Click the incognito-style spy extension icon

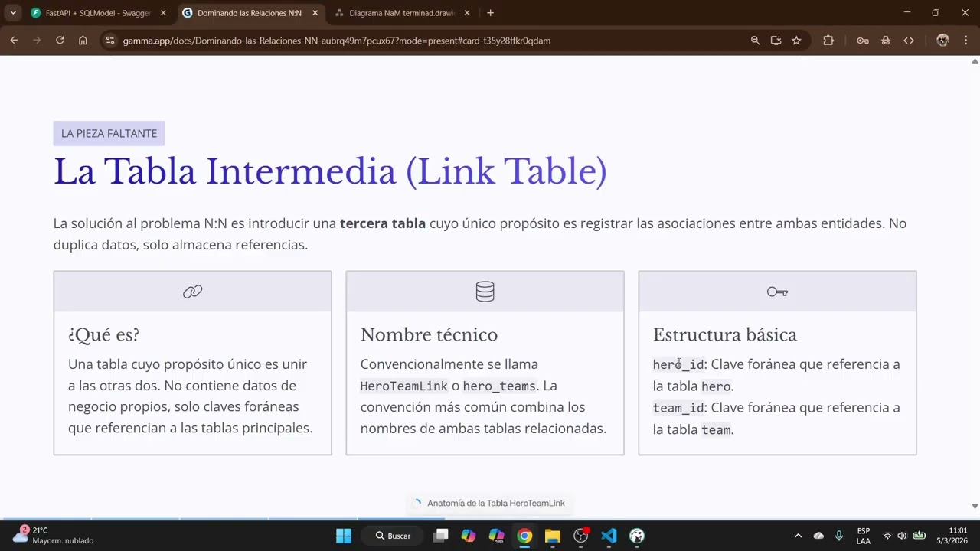(886, 41)
